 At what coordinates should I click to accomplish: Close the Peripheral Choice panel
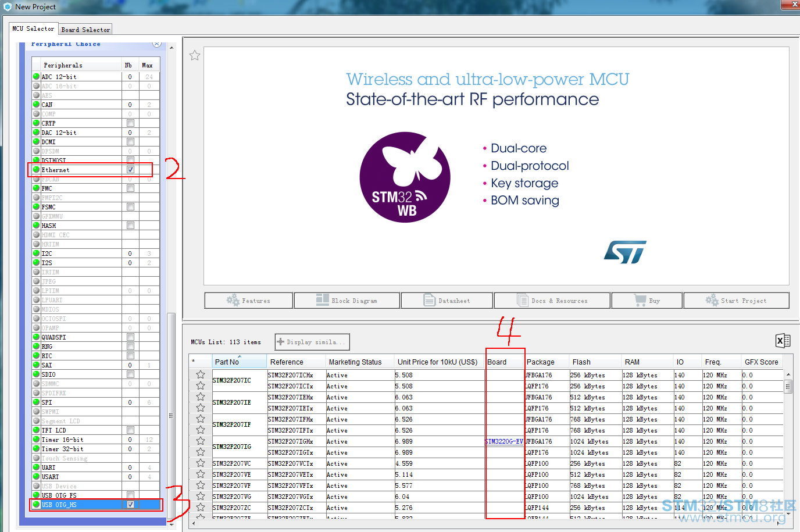157,44
